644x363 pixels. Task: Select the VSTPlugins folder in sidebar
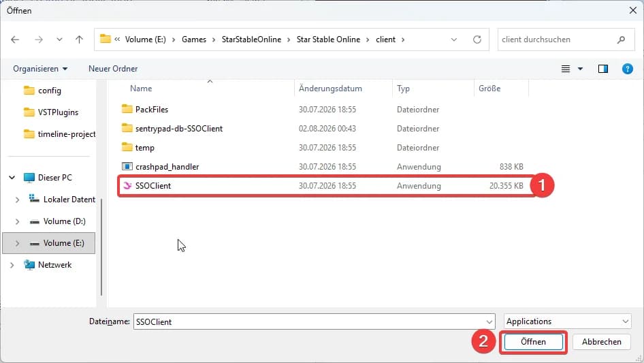[58, 112]
